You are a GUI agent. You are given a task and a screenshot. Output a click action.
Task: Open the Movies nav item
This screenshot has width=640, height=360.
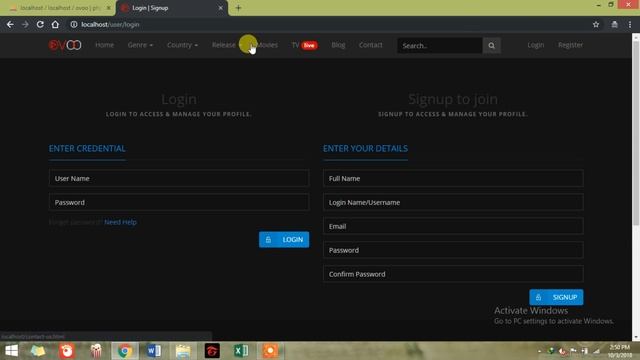coord(267,45)
